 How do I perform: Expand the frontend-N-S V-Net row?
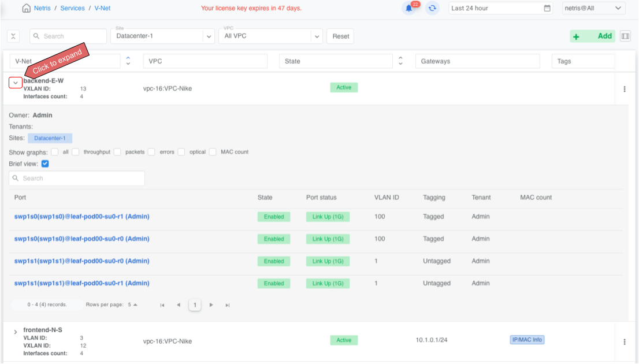(x=16, y=332)
